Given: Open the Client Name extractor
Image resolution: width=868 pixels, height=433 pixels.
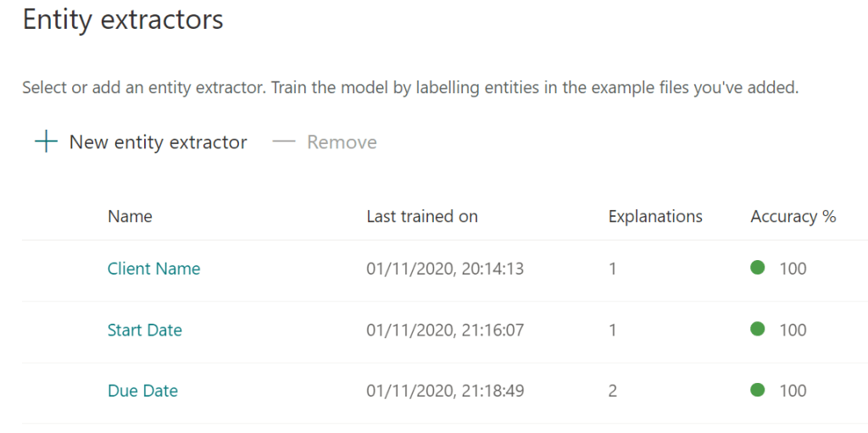Looking at the screenshot, I should 153,269.
